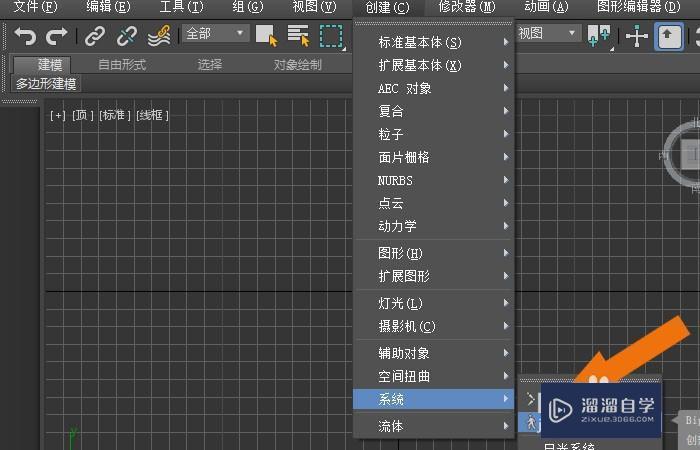Switch to the 选择 ribbon tab
This screenshot has height=450, width=700.
coord(210,65)
